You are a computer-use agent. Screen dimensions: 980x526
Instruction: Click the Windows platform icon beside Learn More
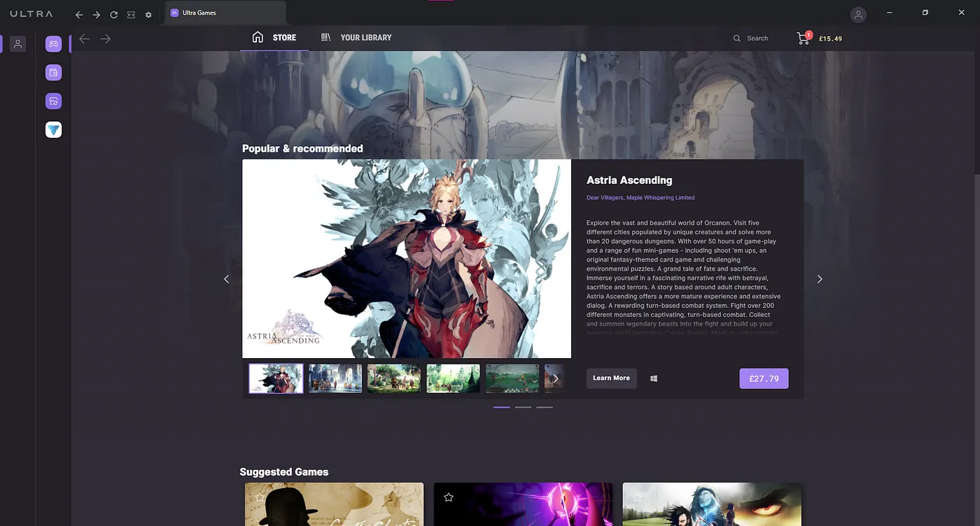[654, 378]
